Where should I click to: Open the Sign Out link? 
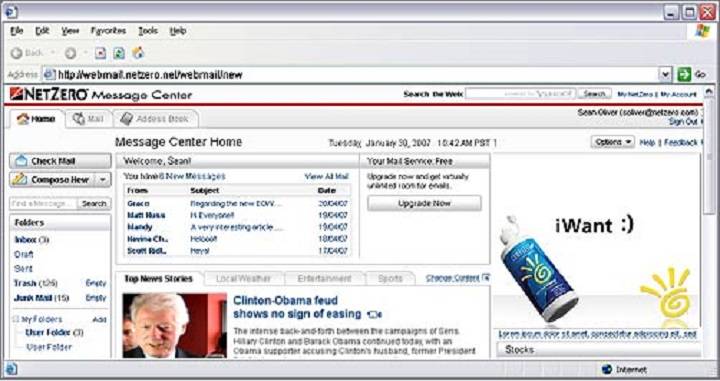(683, 122)
